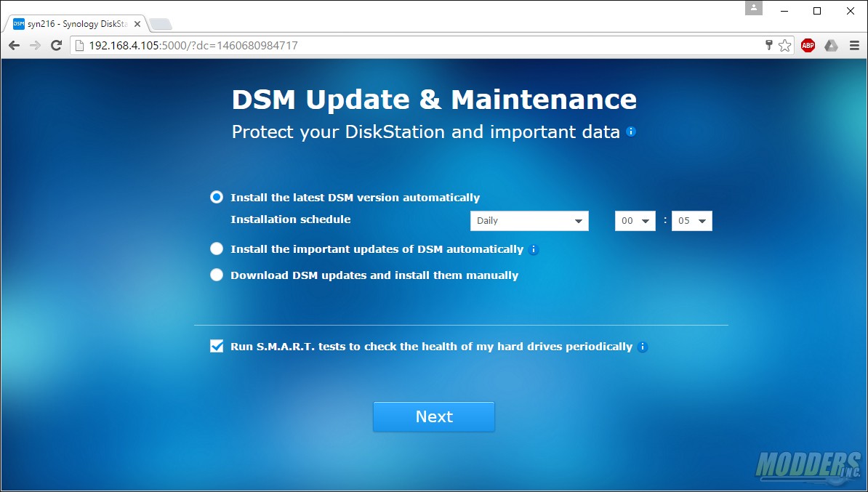Reload the page with the refresh icon
The image size is (868, 492).
(x=56, y=45)
